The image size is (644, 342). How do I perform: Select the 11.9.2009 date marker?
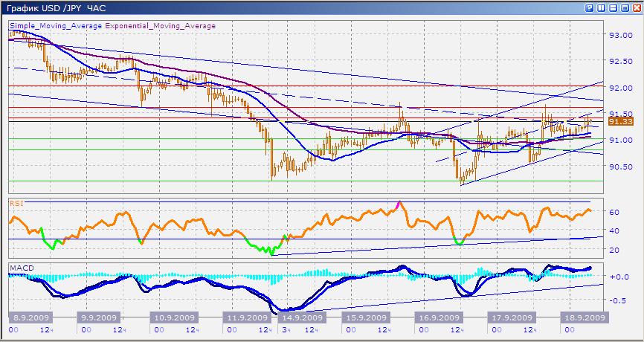tap(249, 317)
